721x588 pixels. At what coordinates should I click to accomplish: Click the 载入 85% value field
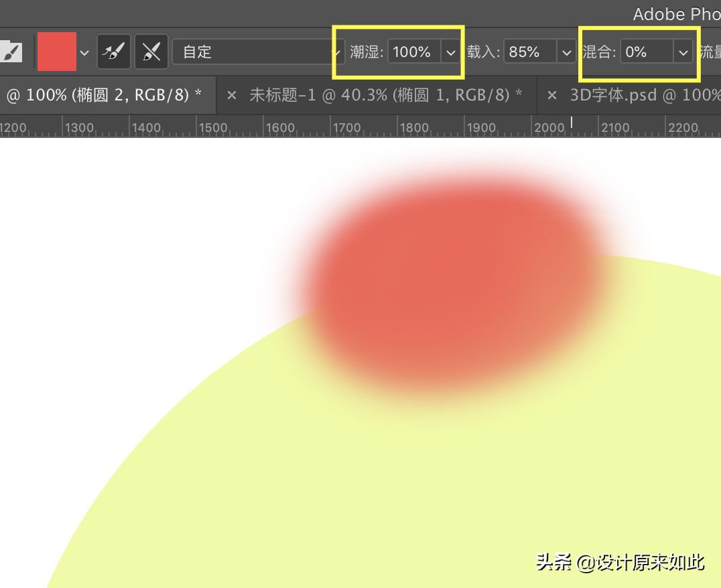pyautogui.click(x=530, y=52)
